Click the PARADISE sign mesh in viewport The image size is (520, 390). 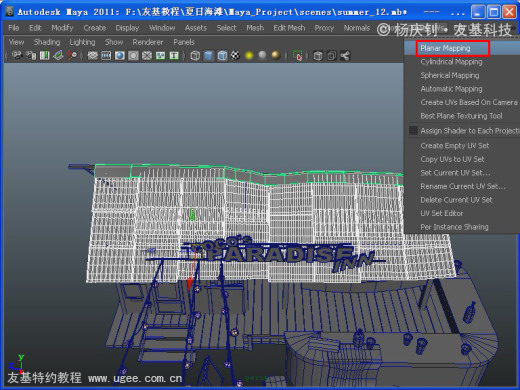(280, 255)
